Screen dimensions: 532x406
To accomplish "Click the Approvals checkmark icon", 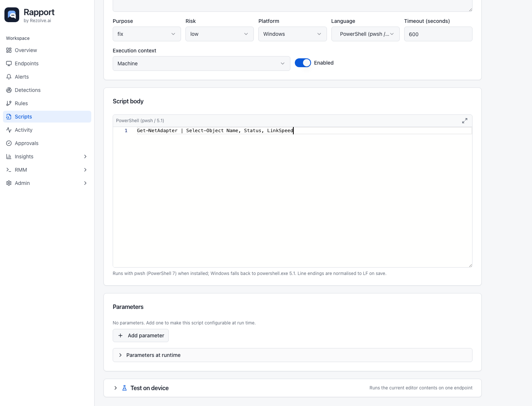I will pos(9,143).
